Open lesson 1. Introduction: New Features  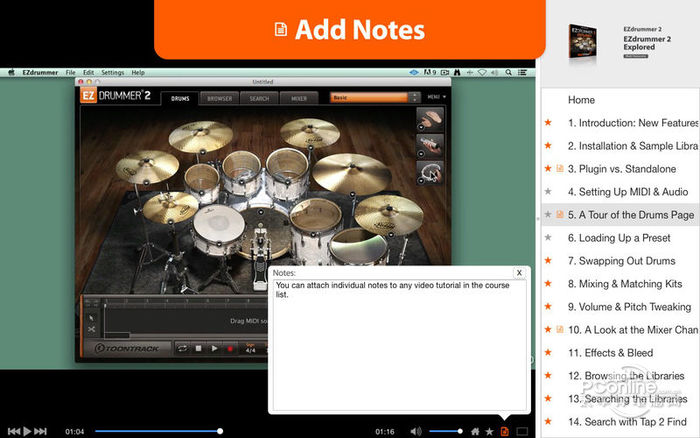[x=633, y=123]
